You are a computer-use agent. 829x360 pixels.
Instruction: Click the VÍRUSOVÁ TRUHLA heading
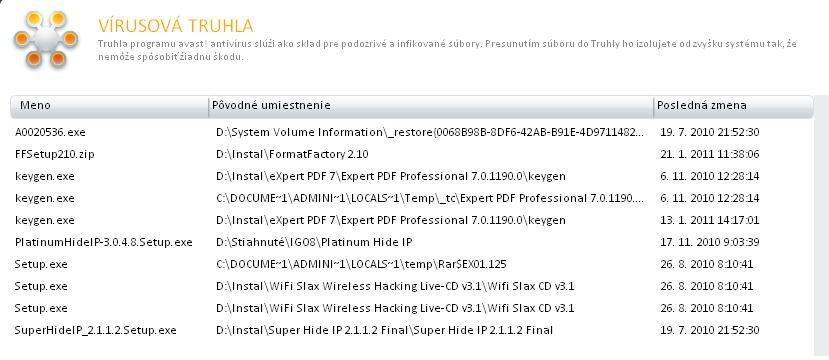pyautogui.click(x=176, y=25)
